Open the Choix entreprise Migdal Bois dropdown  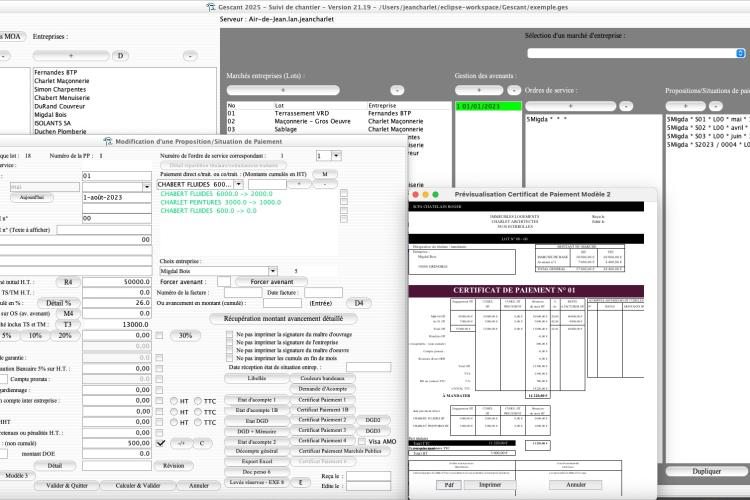pyautogui.click(x=273, y=271)
